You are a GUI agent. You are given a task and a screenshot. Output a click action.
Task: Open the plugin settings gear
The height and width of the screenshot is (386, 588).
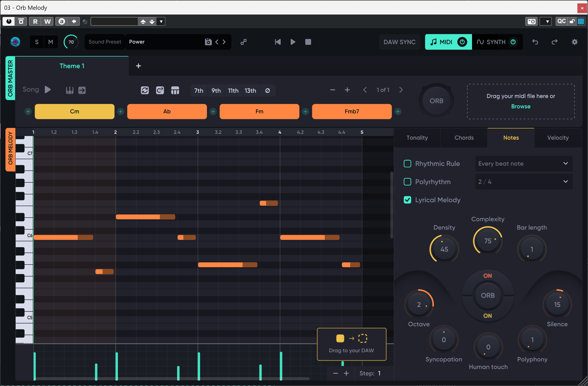point(575,42)
